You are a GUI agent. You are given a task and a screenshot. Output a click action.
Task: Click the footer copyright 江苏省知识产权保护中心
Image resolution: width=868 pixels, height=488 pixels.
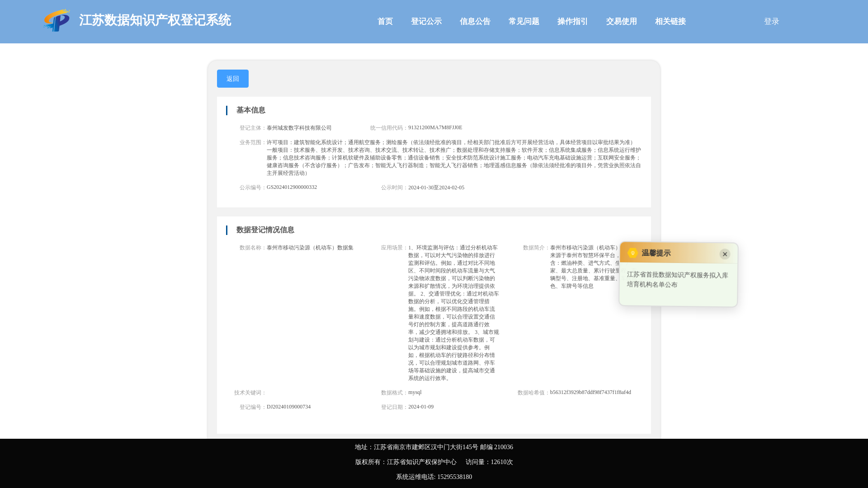coord(422,462)
